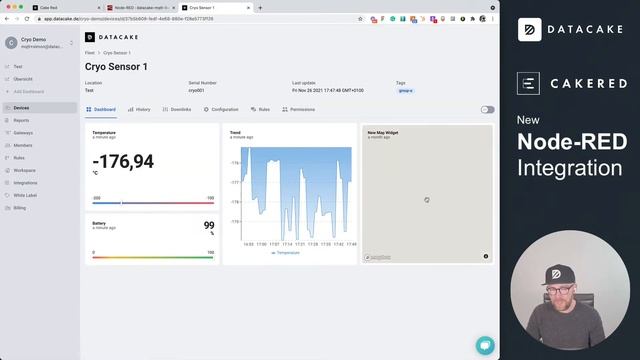Image resolution: width=640 pixels, height=360 pixels.
Task: Click the temperature range gauge bar
Action: (153, 202)
